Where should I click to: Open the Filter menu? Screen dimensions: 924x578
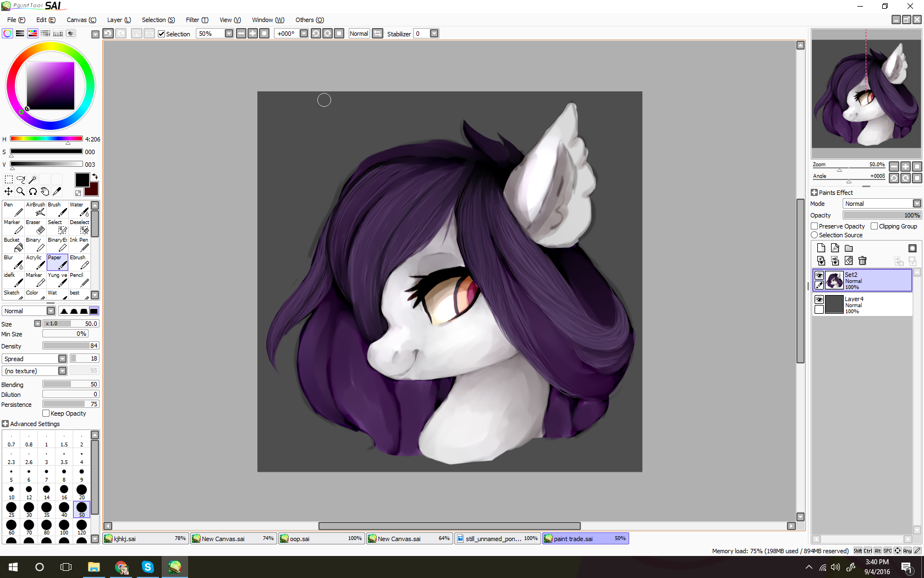point(197,20)
